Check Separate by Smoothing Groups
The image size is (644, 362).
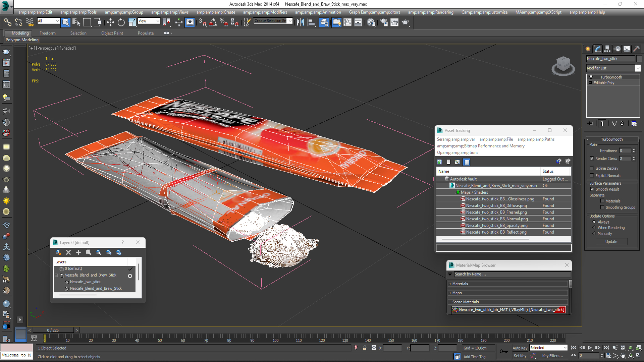pyautogui.click(x=602, y=207)
